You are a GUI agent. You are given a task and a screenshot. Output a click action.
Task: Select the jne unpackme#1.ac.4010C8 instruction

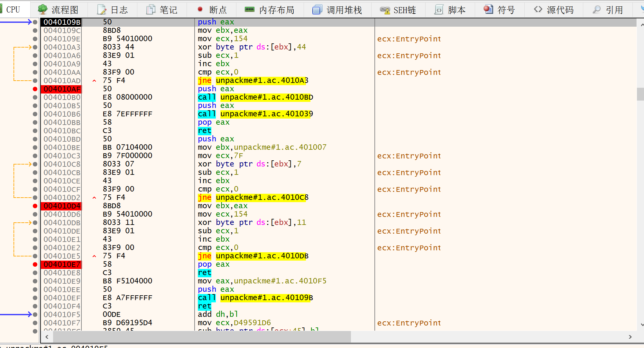tap(253, 198)
